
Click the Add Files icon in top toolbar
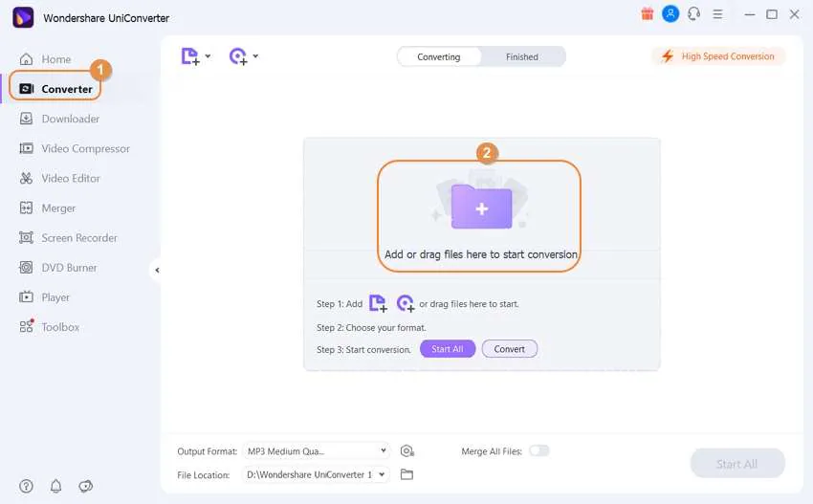[190, 56]
